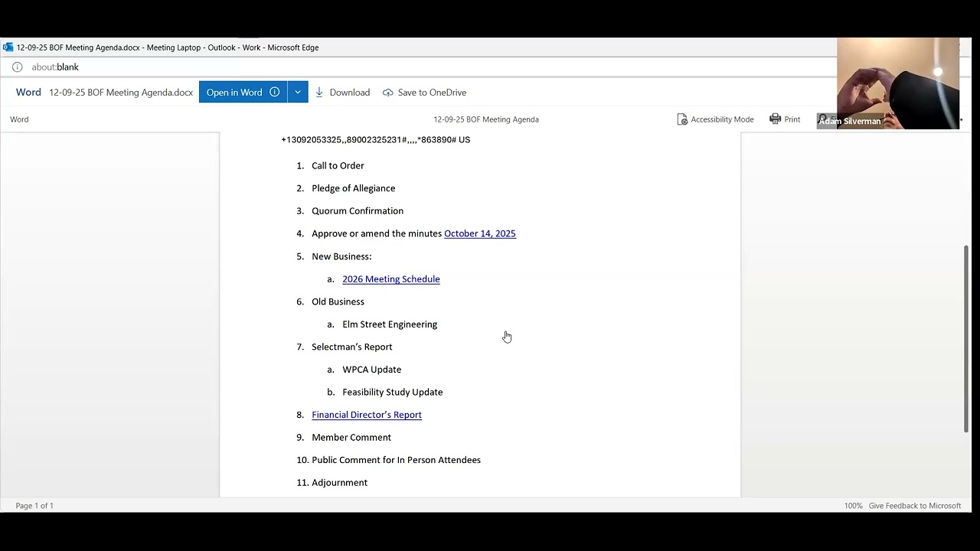Click the Download label
Screen dimensions: 980x551
[x=350, y=93]
